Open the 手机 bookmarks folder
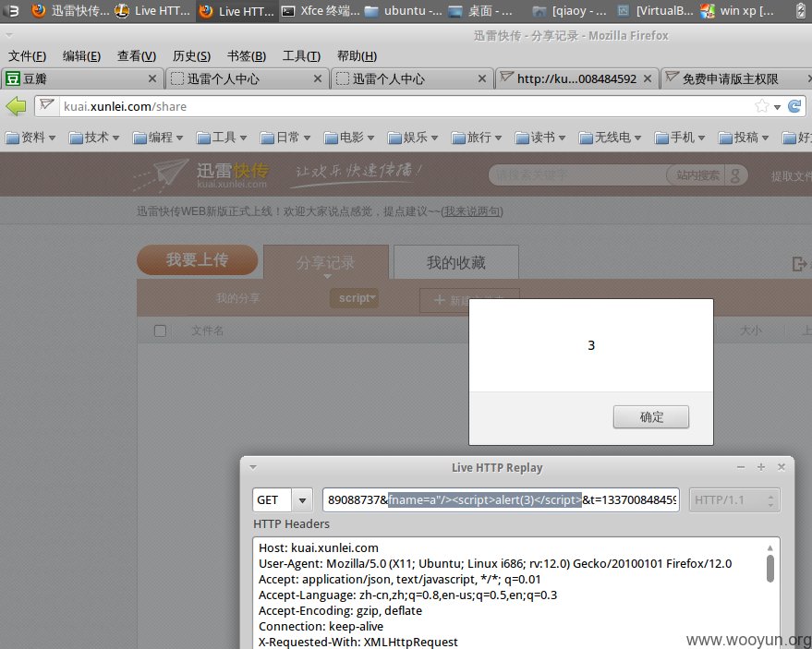Viewport: 812px width, 649px height. [679, 138]
